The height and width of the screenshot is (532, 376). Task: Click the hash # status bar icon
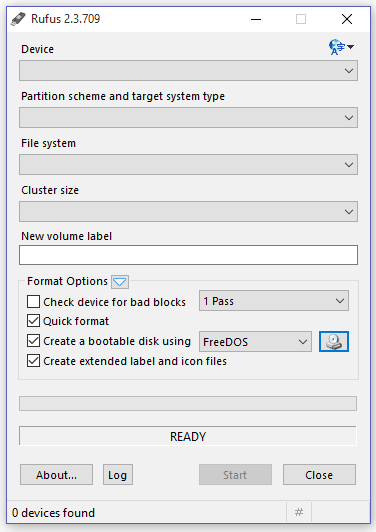[299, 512]
